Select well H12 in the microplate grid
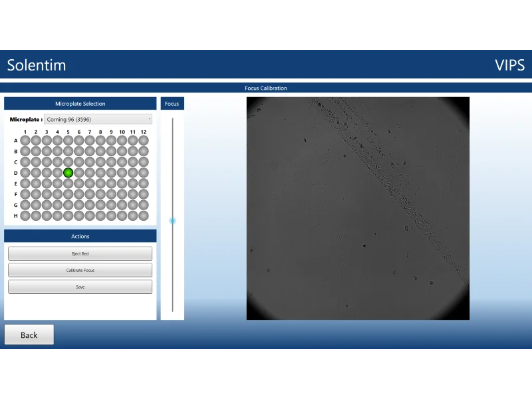Image resolution: width=532 pixels, height=399 pixels. [x=144, y=215]
